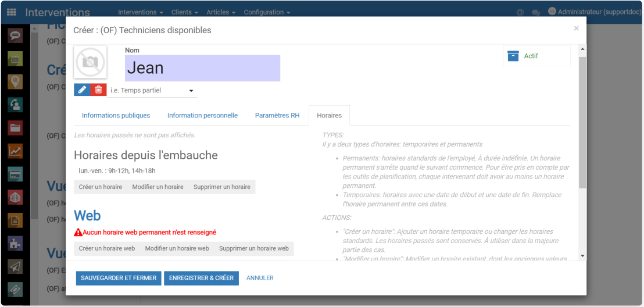The height and width of the screenshot is (307, 644).
Task: Open the Temps partiel tags dropdown
Action: pos(152,91)
